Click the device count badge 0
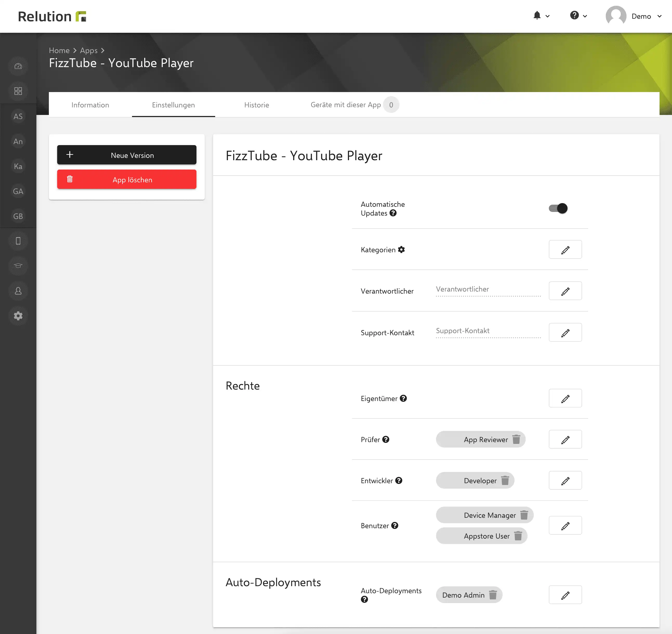Image resolution: width=672 pixels, height=634 pixels. click(391, 105)
